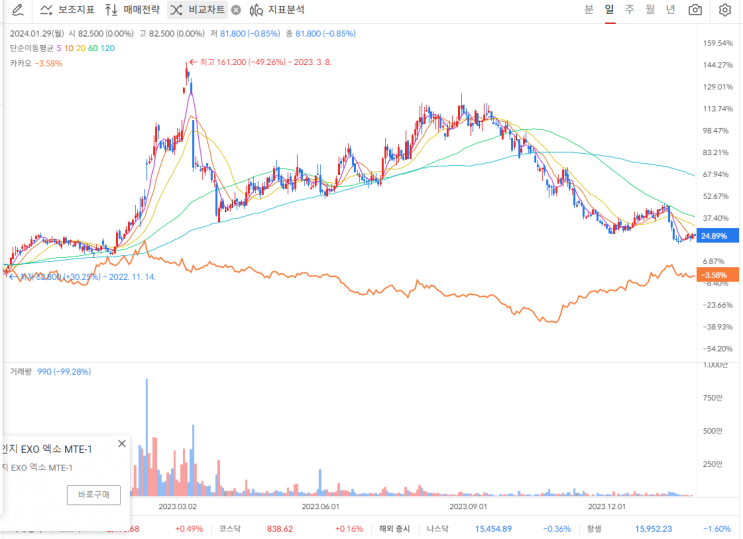The height and width of the screenshot is (539, 743).
Task: Click the 159.54% y-axis label
Action: click(x=718, y=43)
